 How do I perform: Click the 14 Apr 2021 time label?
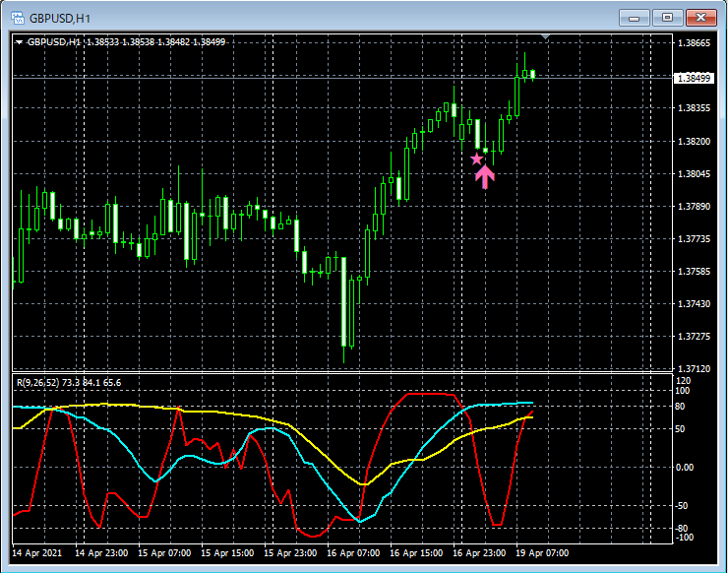pyautogui.click(x=36, y=553)
